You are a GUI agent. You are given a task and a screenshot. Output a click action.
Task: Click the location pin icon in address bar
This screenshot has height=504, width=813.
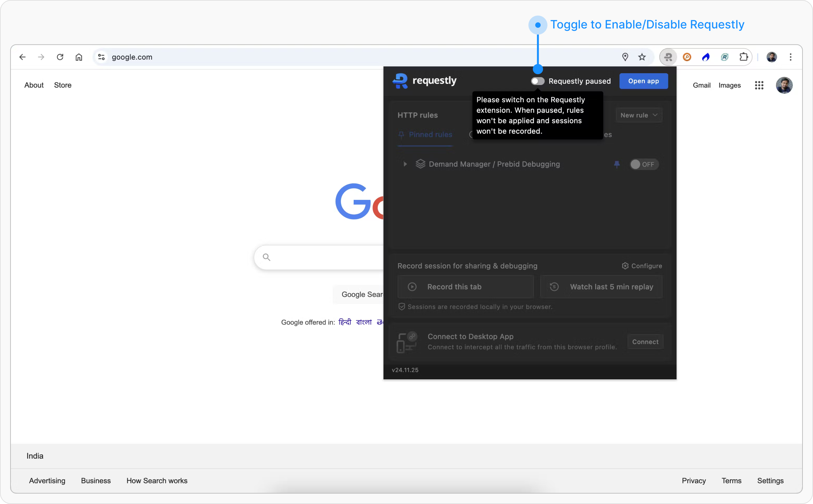(x=625, y=57)
